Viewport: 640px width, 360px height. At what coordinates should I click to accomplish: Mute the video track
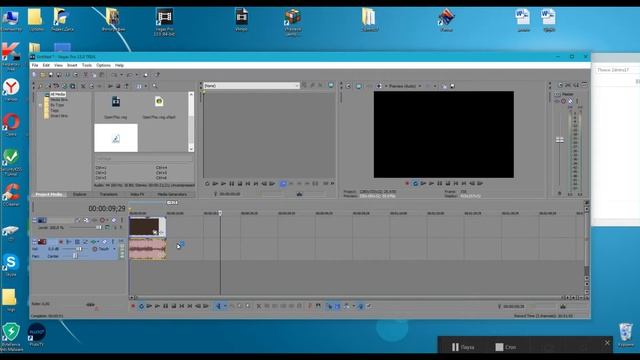point(114,220)
